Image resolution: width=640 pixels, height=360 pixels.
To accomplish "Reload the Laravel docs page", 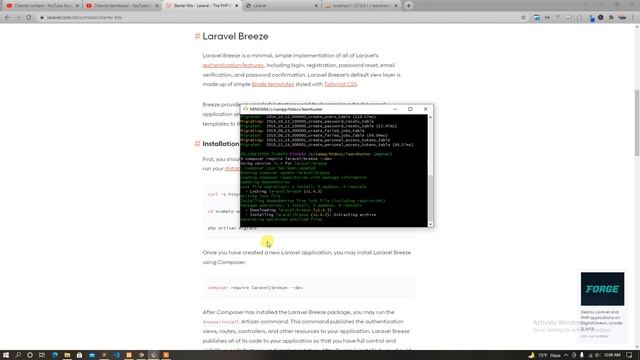I will pos(29,18).
